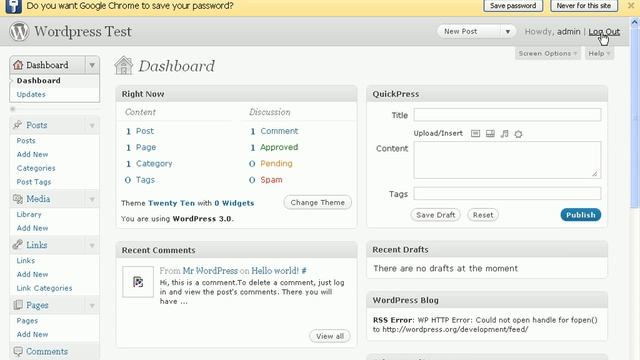This screenshot has width=640, height=360.
Task: Click the Add Video icon in QuickPress
Action: click(490, 133)
